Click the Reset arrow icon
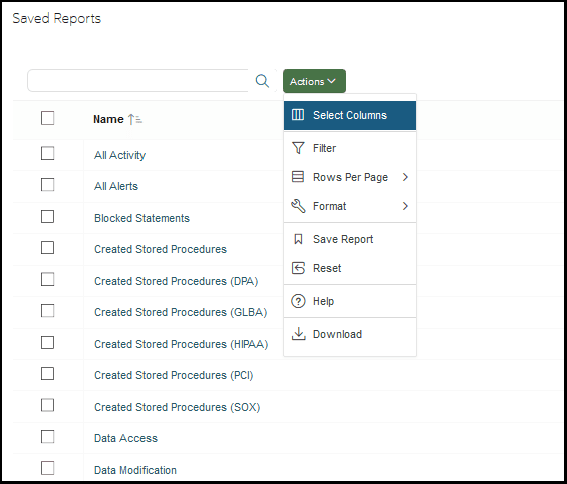The width and height of the screenshot is (567, 484). [298, 268]
